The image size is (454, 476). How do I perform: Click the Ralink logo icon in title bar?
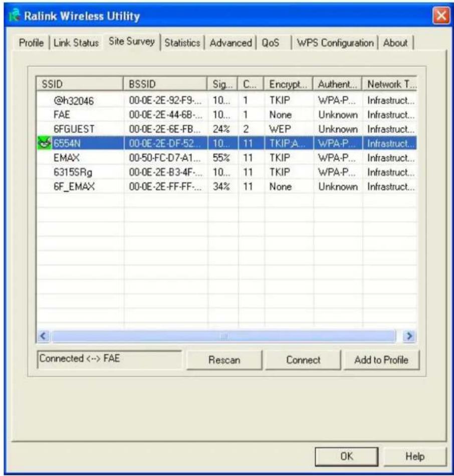pos(14,15)
